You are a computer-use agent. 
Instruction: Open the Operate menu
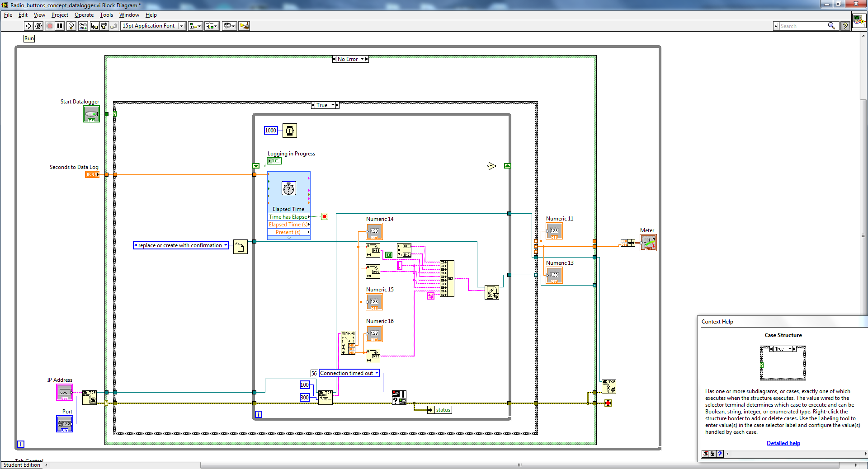[x=84, y=15]
